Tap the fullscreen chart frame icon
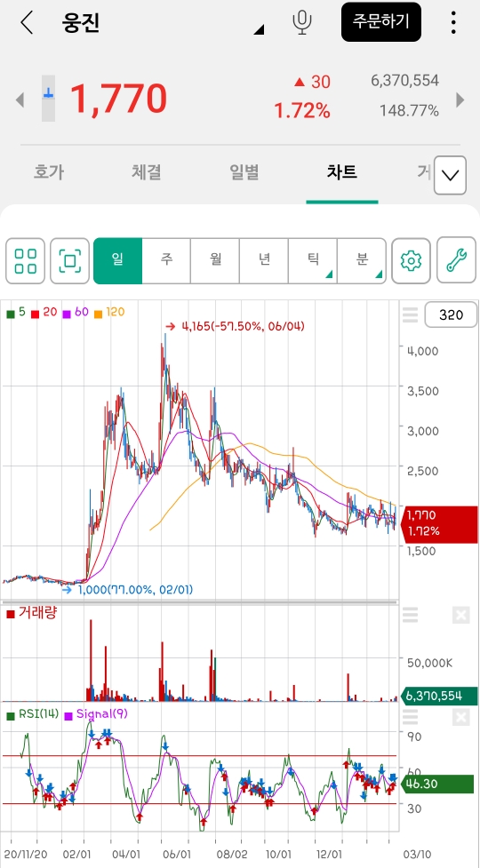 pyautogui.click(x=69, y=260)
